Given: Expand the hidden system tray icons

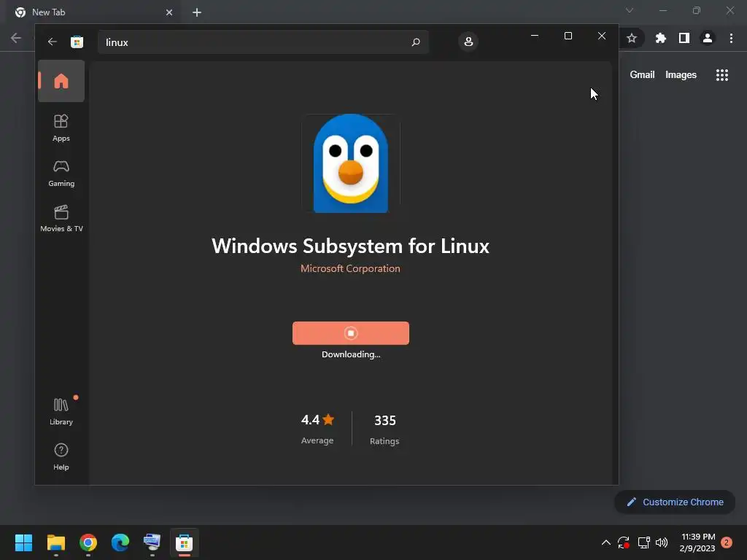Looking at the screenshot, I should (606, 542).
